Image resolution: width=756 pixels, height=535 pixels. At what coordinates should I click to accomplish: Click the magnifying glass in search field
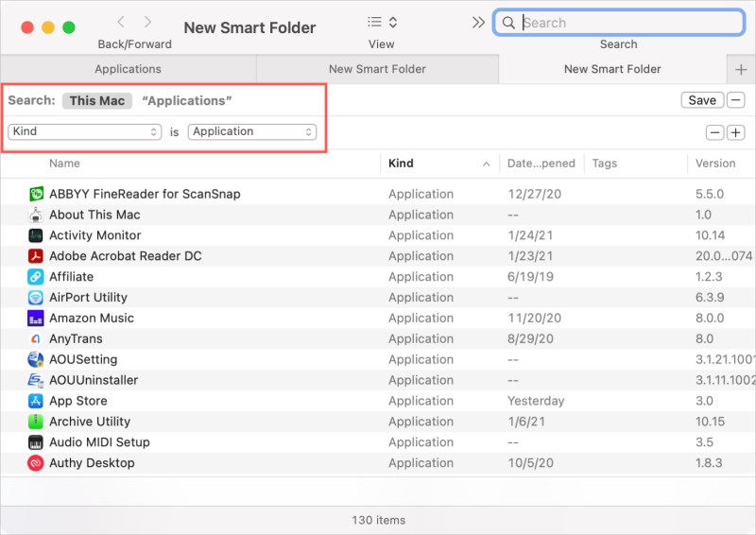(x=508, y=22)
